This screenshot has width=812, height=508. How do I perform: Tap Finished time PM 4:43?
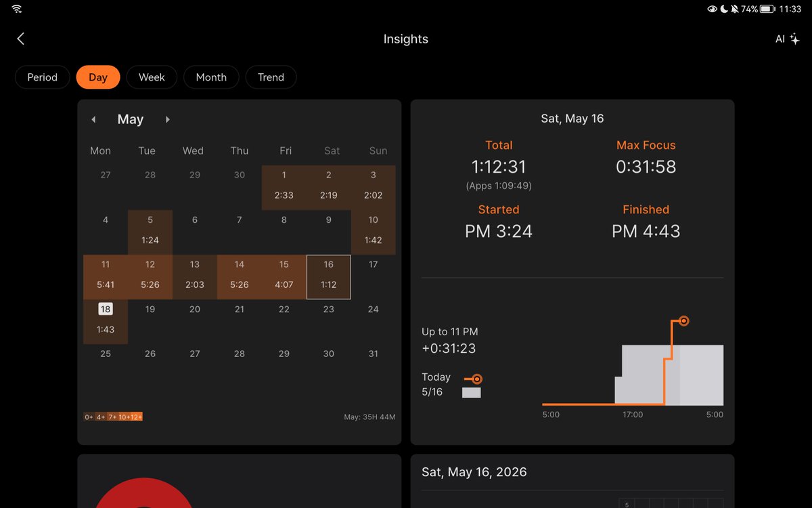[x=646, y=231]
